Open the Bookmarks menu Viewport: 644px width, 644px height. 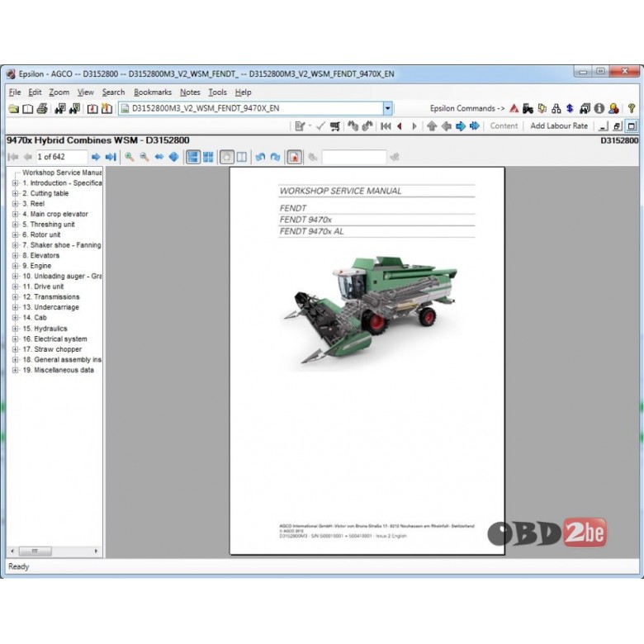click(153, 92)
